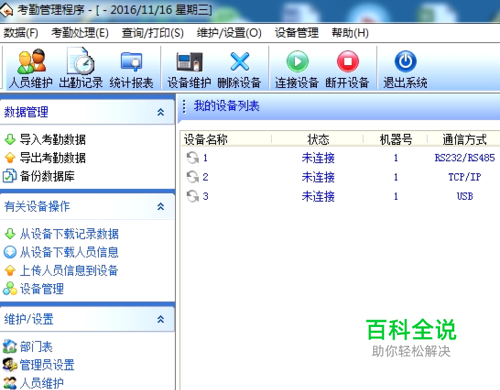
Task: Click the sidebar 人员维护 people icon
Action: 10,383
